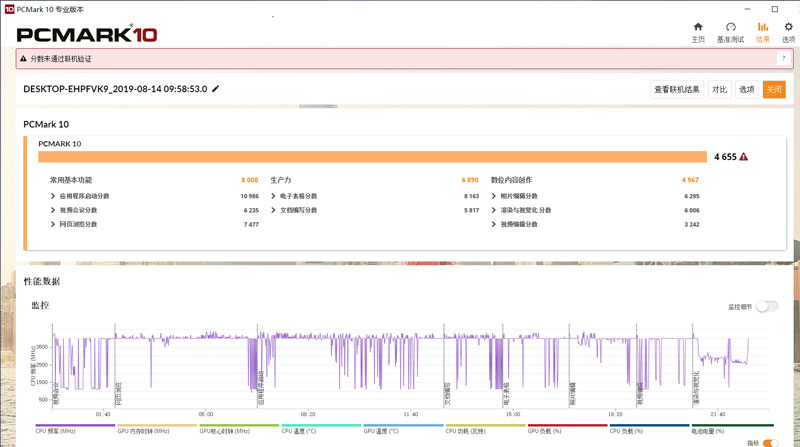800x447 pixels.
Task: Open the home page icon
Action: point(698,27)
